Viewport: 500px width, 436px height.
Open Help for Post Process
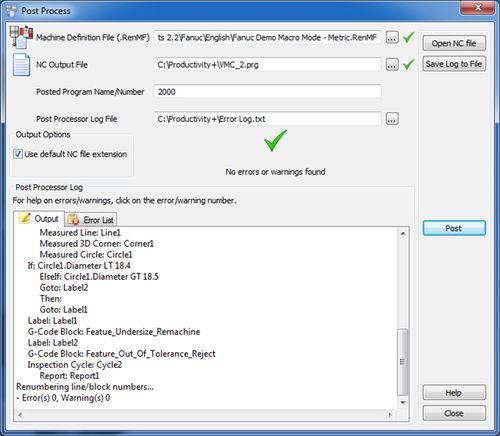click(454, 393)
